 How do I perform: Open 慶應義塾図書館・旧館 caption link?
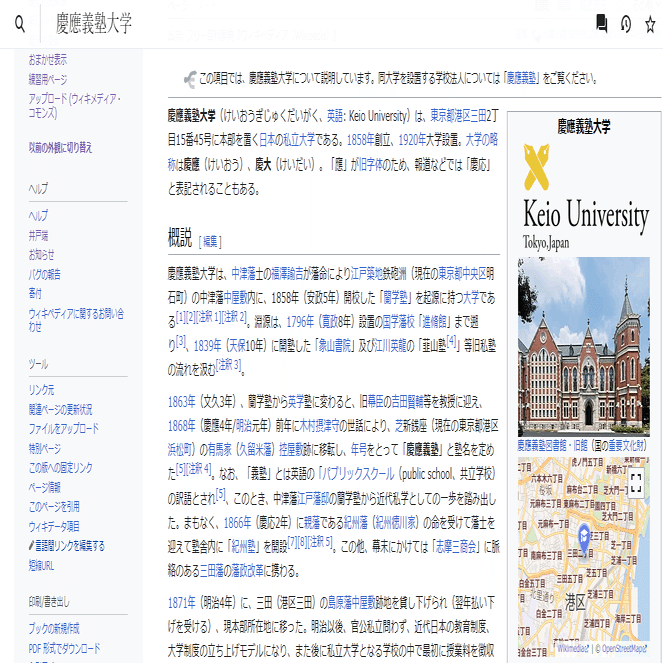(x=553, y=445)
